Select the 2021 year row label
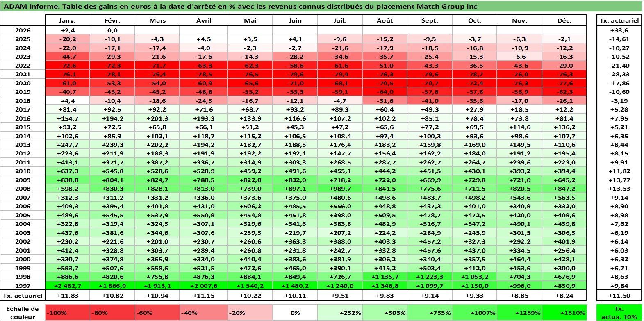The width and height of the screenshot is (644, 321). tap(23, 74)
